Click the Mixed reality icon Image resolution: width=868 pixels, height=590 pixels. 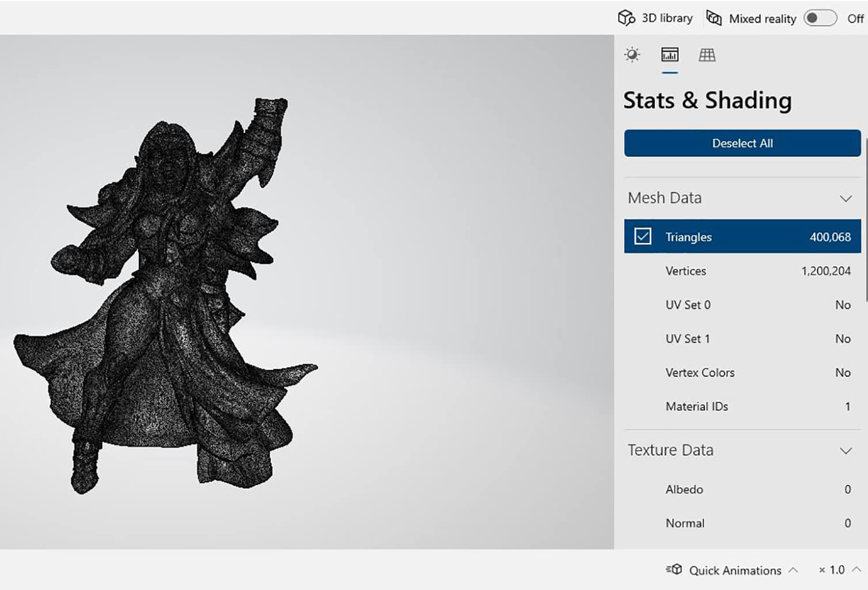point(714,18)
